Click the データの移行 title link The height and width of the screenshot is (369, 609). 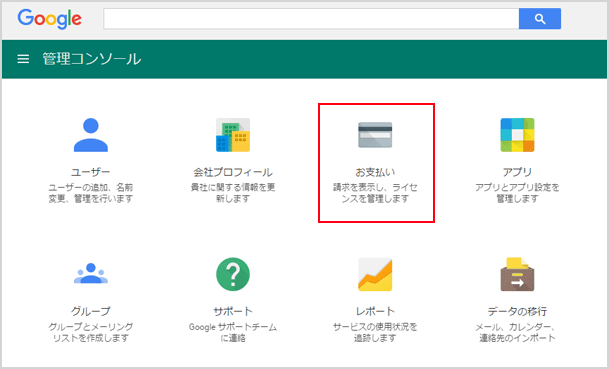point(517,311)
